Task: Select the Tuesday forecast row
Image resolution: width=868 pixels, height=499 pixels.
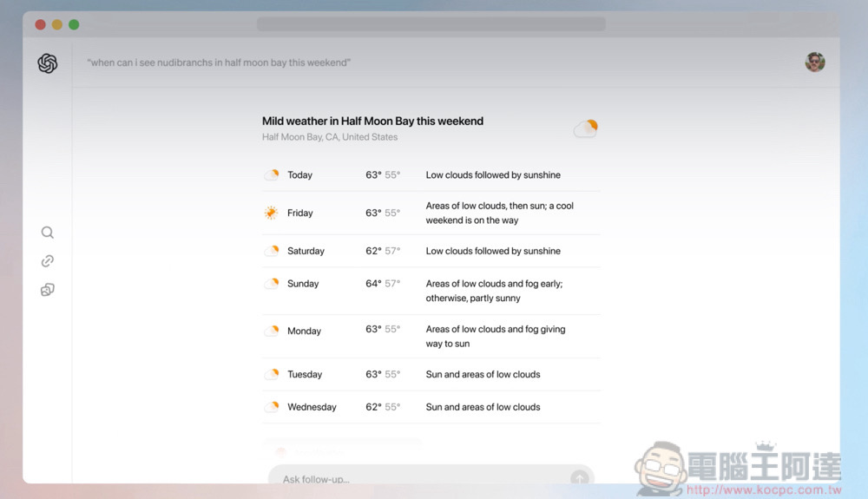Action: (431, 375)
